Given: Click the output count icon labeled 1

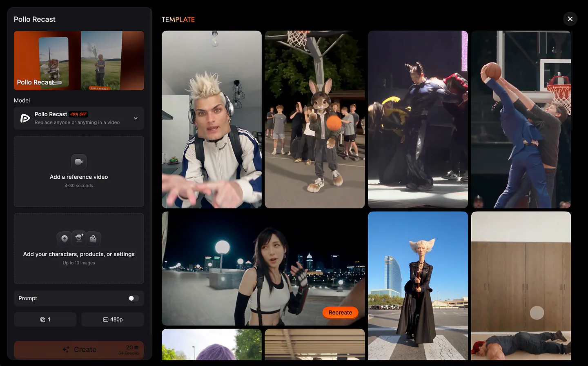Looking at the screenshot, I should (x=42, y=319).
